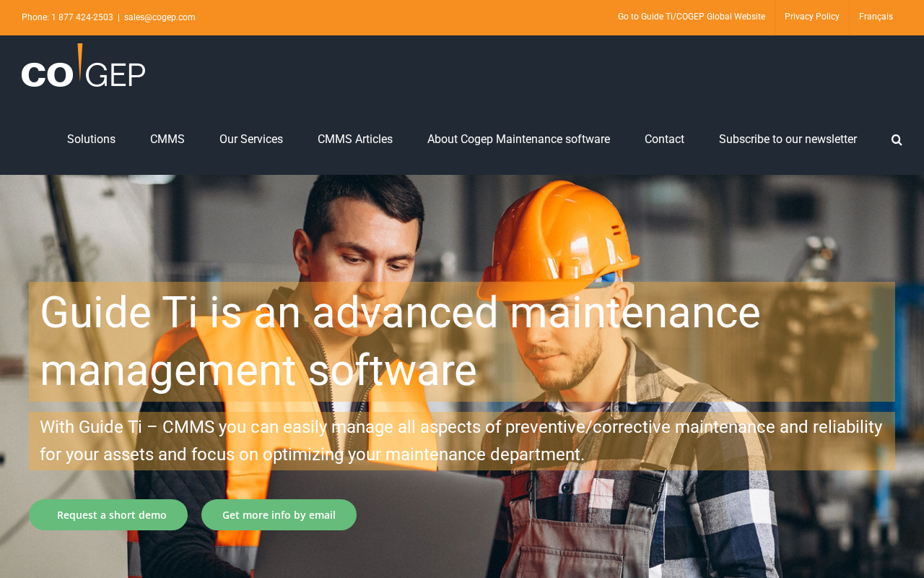The height and width of the screenshot is (578, 924).
Task: Click the 'With Guide Ti – CMMS' description text
Action: [461, 441]
